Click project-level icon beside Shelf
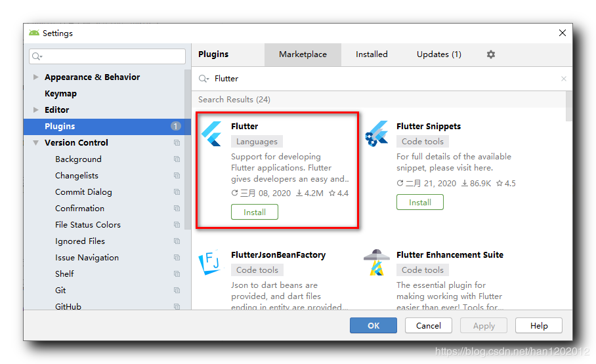Viewport: 596px width, 364px height. pos(177,274)
